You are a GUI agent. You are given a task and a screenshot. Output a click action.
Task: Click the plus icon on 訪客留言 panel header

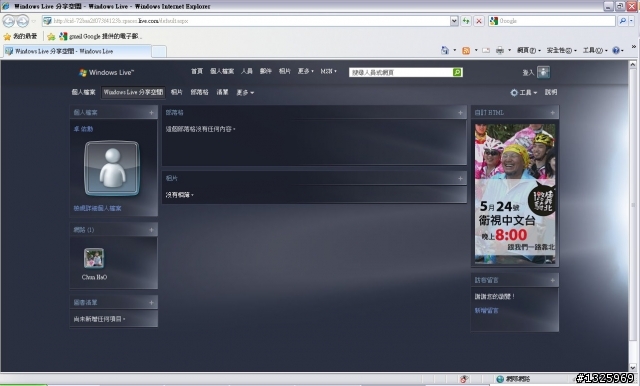tap(553, 280)
